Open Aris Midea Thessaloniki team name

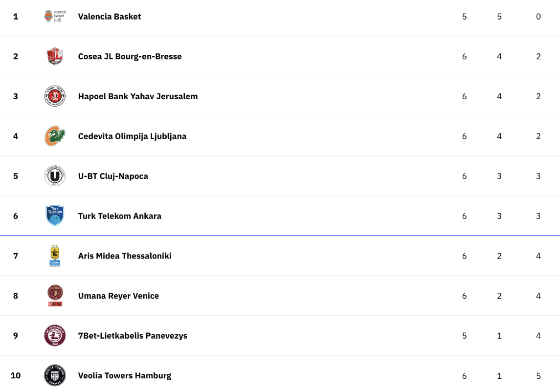click(x=125, y=256)
